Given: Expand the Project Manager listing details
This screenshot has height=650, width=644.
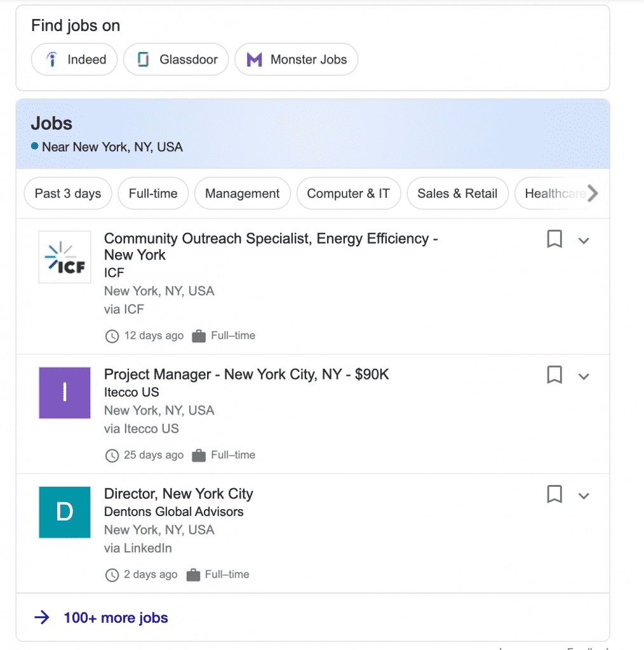Looking at the screenshot, I should (x=584, y=376).
